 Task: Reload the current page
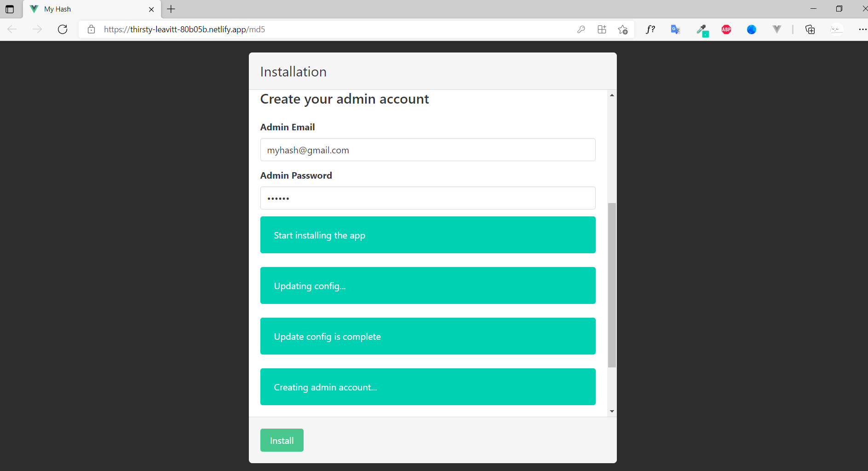pyautogui.click(x=63, y=29)
